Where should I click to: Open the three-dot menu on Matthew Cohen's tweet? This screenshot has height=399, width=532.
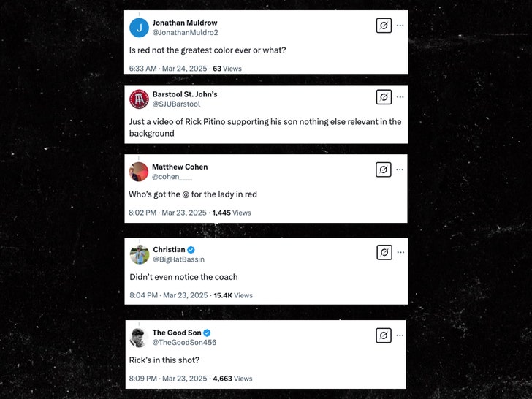(x=400, y=170)
